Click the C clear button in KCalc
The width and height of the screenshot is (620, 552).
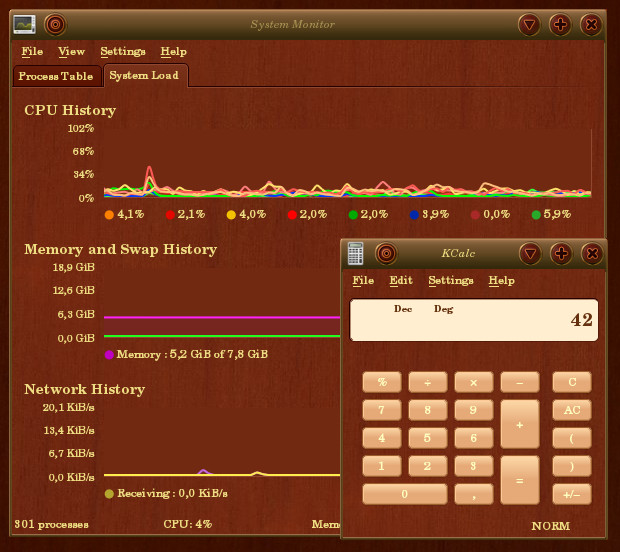[572, 382]
